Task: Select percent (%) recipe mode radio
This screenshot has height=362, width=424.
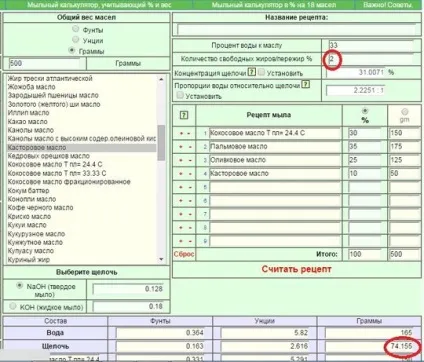Action: (x=365, y=111)
